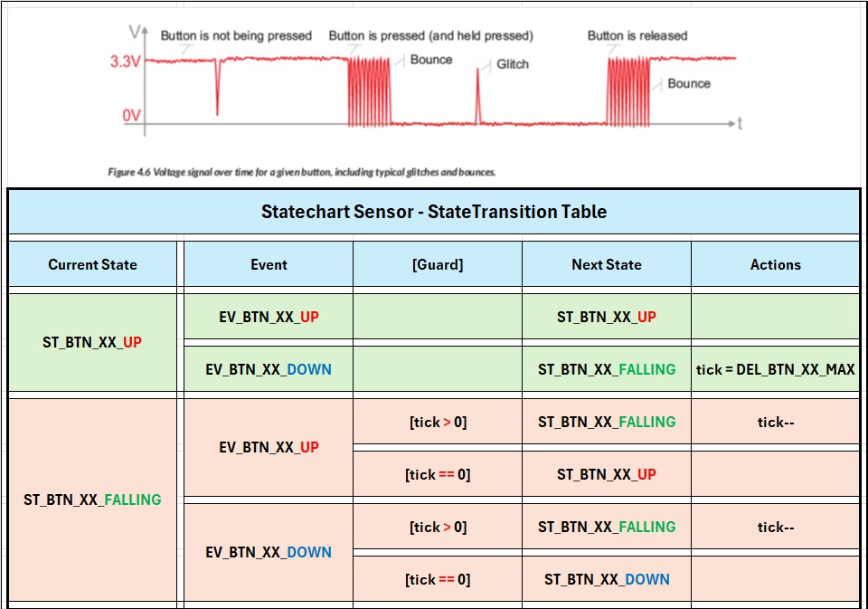Click the Current State header cell
The width and height of the screenshot is (868, 609).
pyautogui.click(x=92, y=264)
